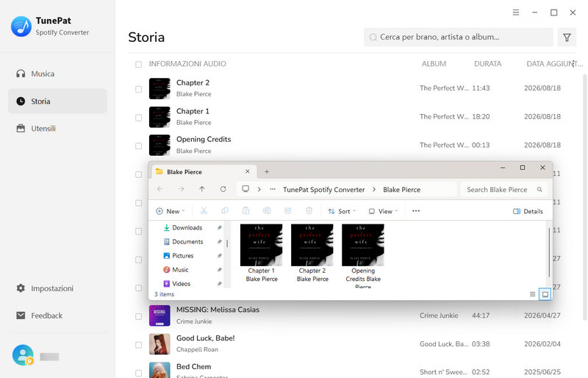Select the Storia sidebar item
Viewport: 588px width, 378px height.
(57, 101)
